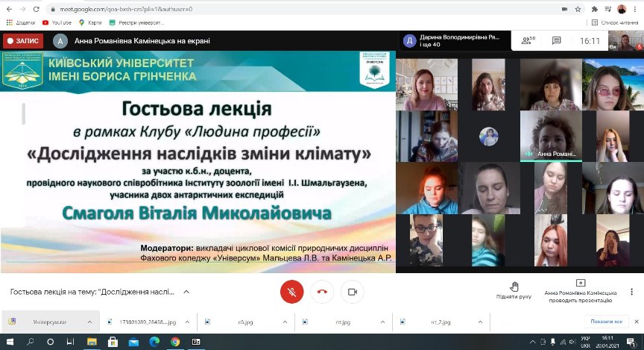The height and width of the screenshot is (350, 644).
Task: Expand options arrow for пт.jpg download
Action: (x=383, y=322)
